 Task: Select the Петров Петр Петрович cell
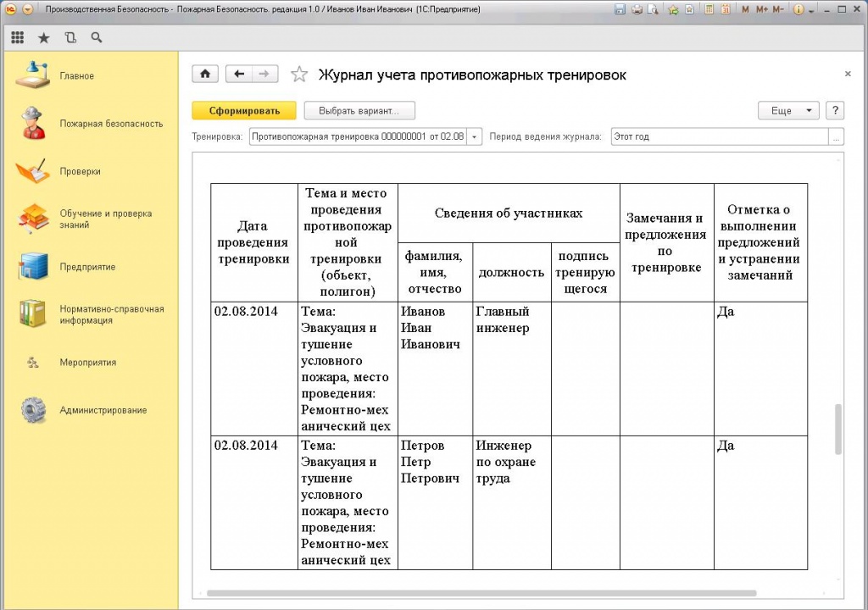pos(435,502)
